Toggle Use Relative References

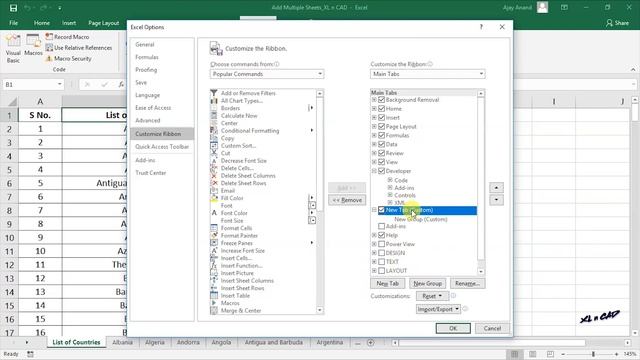pos(79,48)
